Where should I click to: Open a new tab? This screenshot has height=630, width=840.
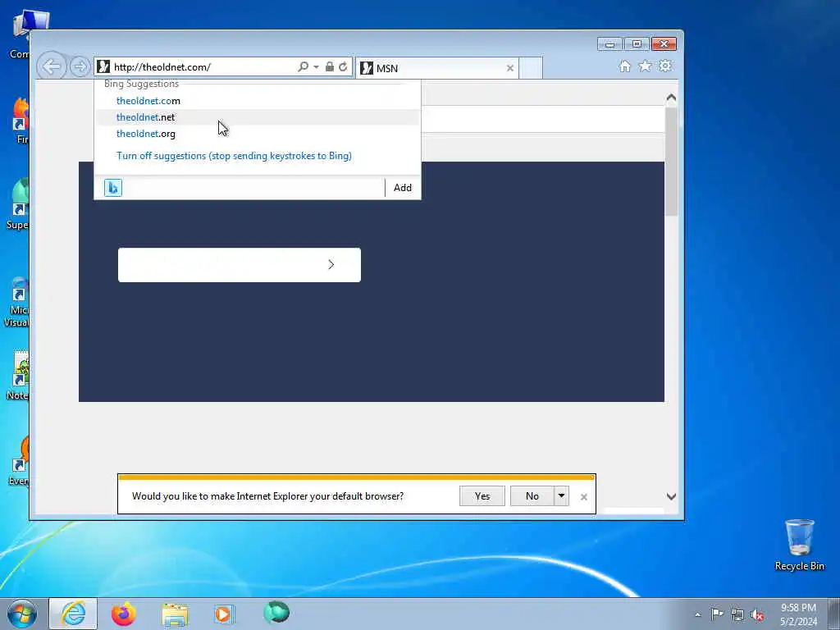tap(531, 68)
